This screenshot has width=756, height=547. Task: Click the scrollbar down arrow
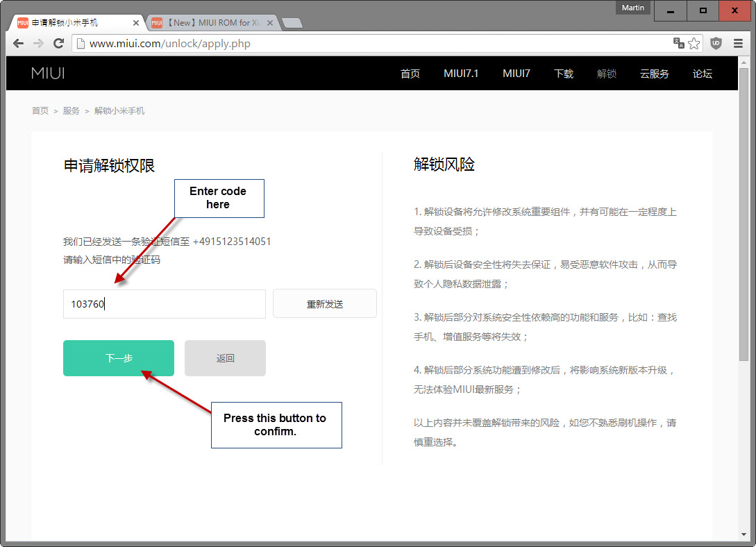744,535
